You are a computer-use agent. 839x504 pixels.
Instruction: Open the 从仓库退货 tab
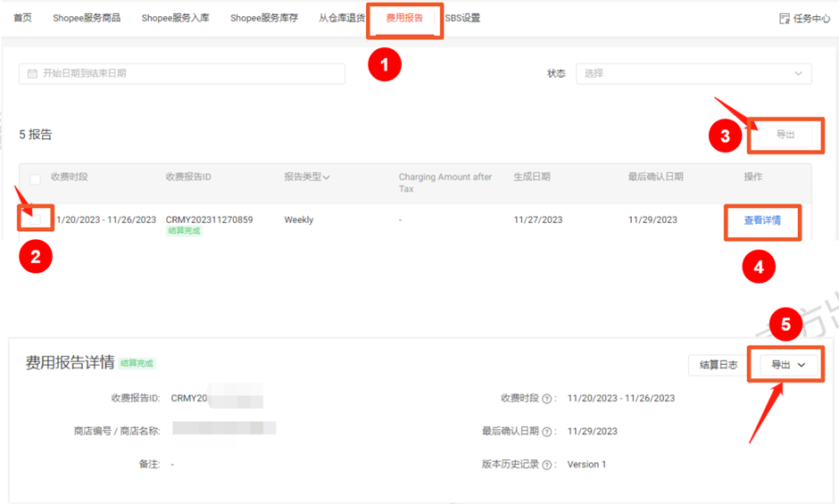click(342, 18)
